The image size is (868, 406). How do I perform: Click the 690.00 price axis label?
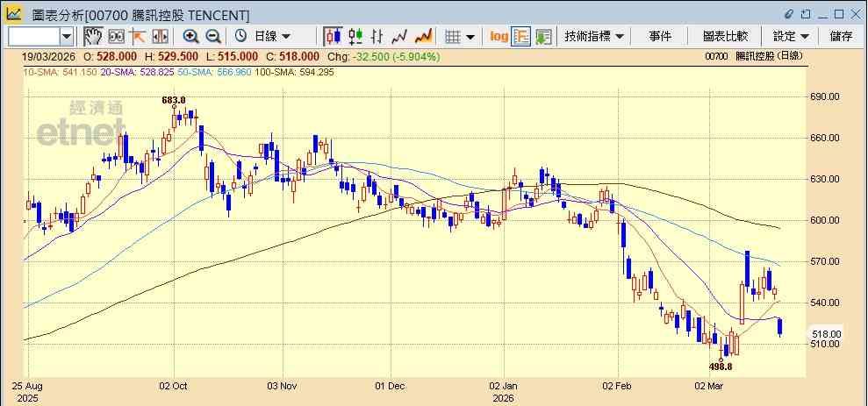click(826, 96)
